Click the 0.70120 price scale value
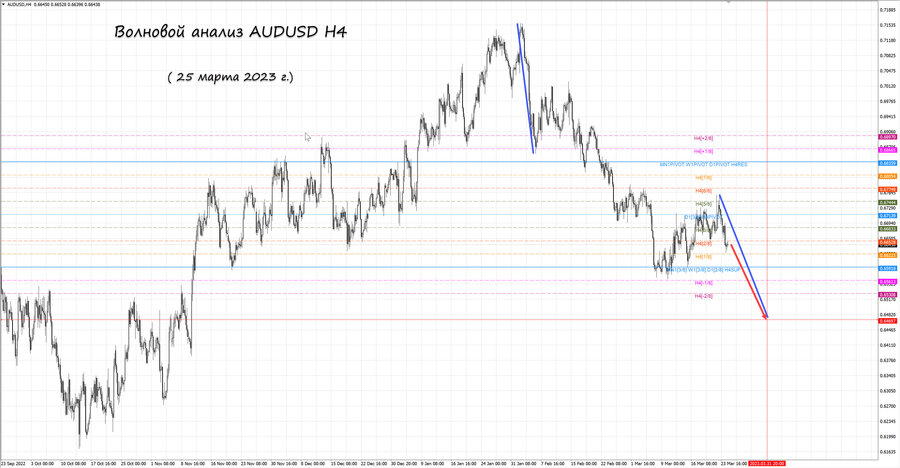The height and width of the screenshot is (468, 900). [x=888, y=86]
